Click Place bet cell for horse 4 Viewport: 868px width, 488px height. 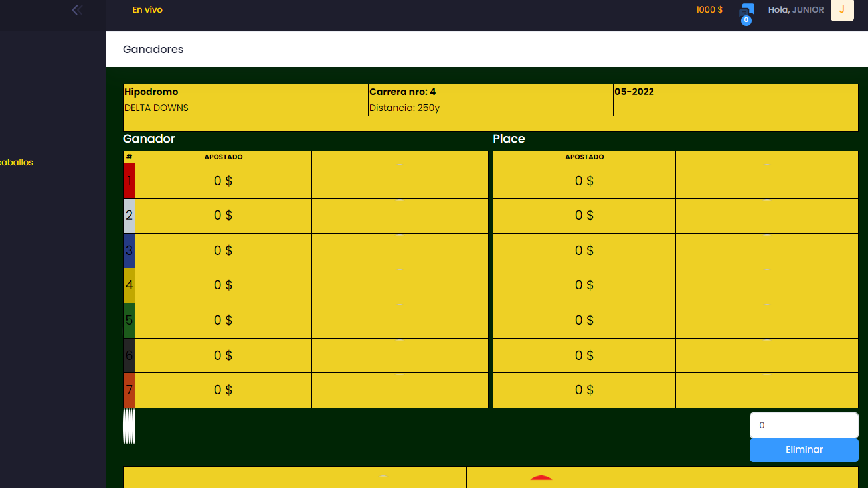pos(584,285)
